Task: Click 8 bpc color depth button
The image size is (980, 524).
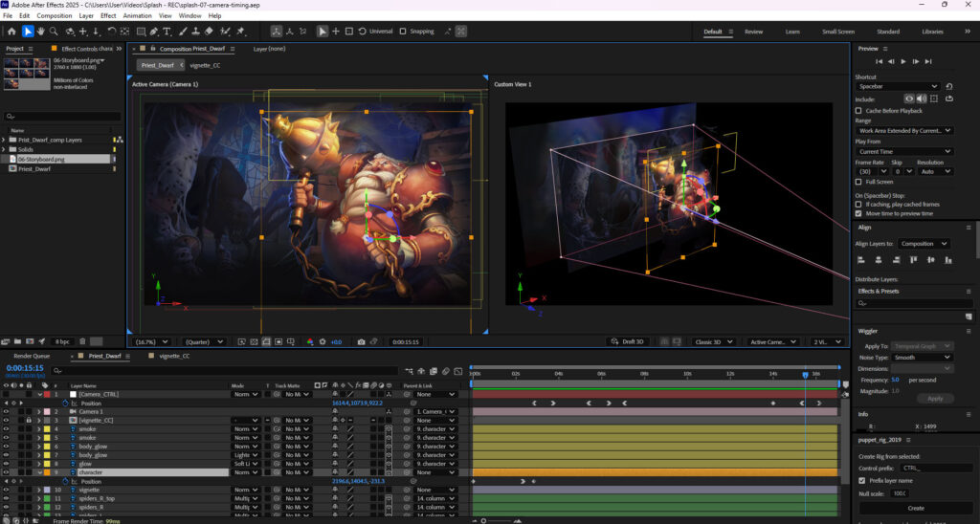Action: [x=62, y=341]
